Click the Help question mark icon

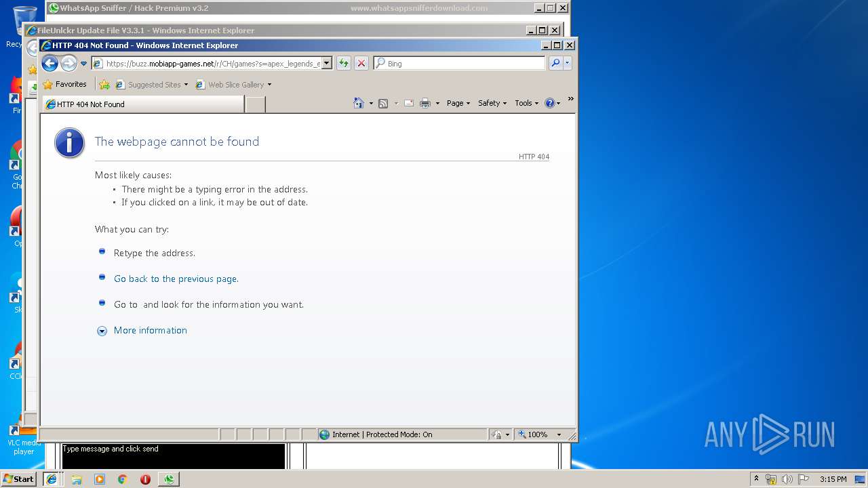tap(549, 103)
